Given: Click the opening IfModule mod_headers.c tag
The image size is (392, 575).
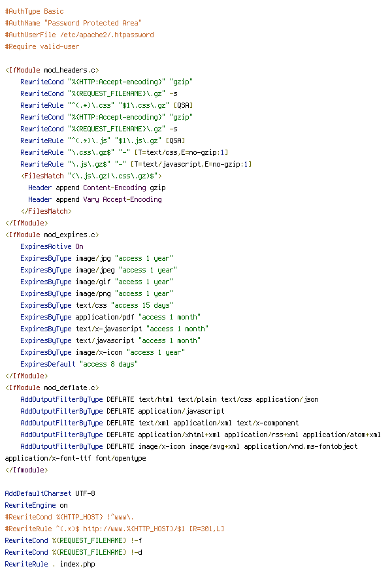Looking at the screenshot, I should pyautogui.click(x=52, y=70).
